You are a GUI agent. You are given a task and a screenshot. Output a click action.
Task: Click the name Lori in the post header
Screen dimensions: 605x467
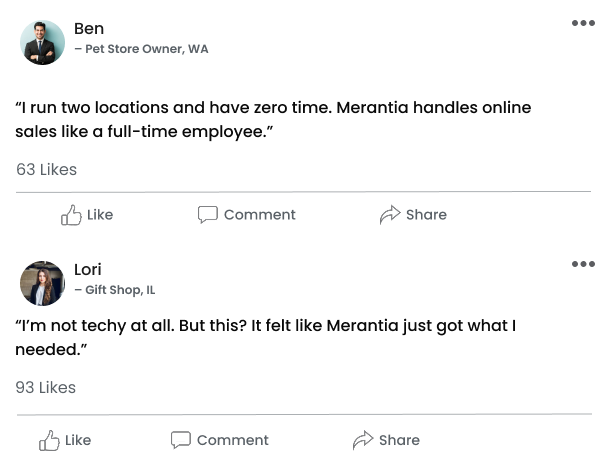(x=88, y=269)
